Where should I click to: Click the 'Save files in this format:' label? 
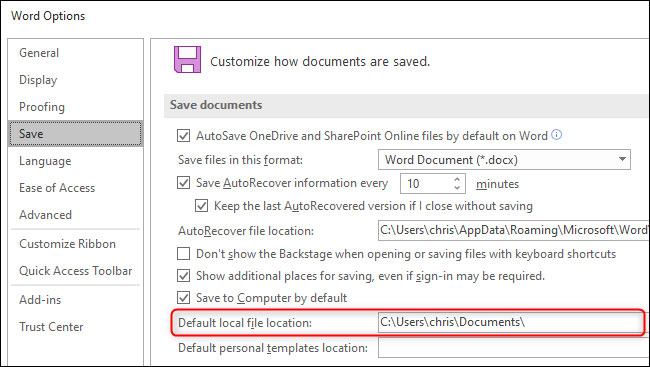pos(240,160)
